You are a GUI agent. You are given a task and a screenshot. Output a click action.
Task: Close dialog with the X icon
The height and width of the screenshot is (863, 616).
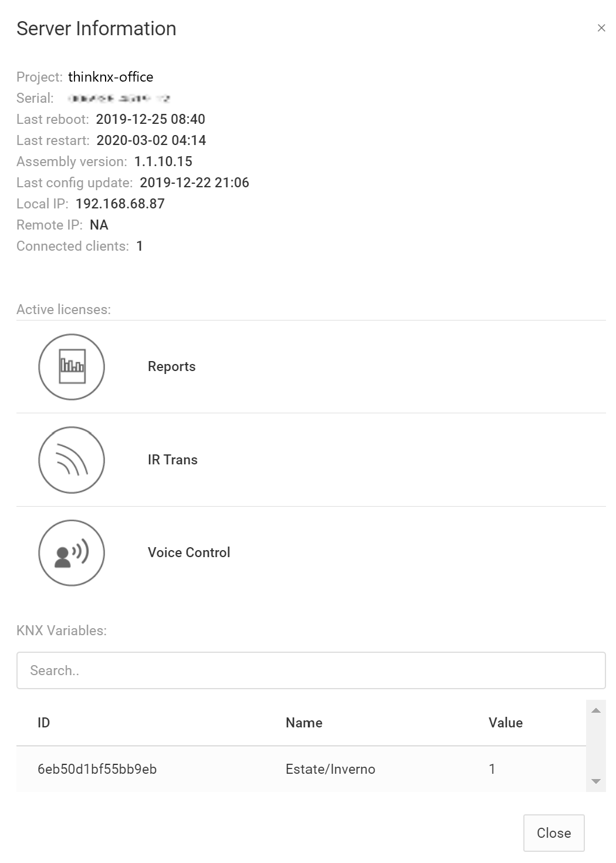click(x=601, y=28)
